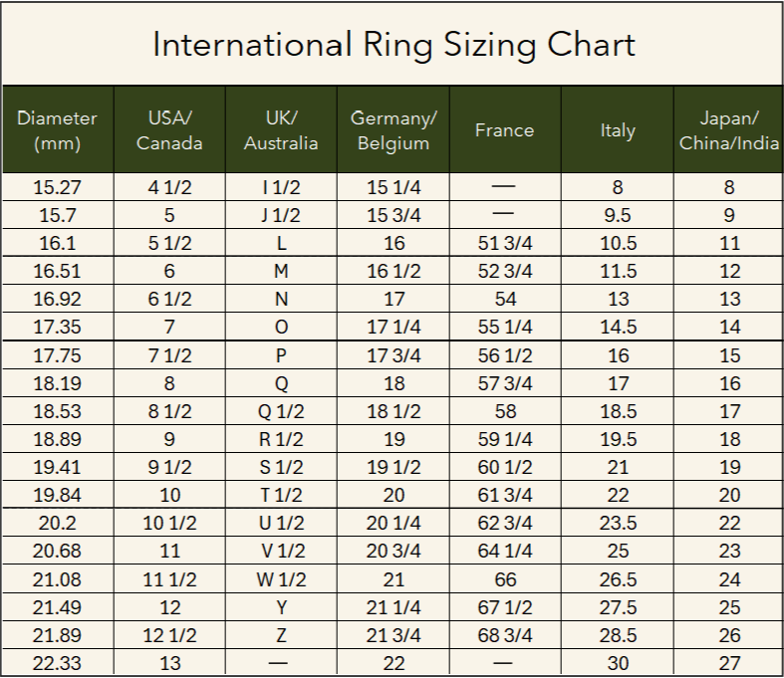Click the 15.27 diameter cell
The width and height of the screenshot is (784, 678).
(x=57, y=187)
